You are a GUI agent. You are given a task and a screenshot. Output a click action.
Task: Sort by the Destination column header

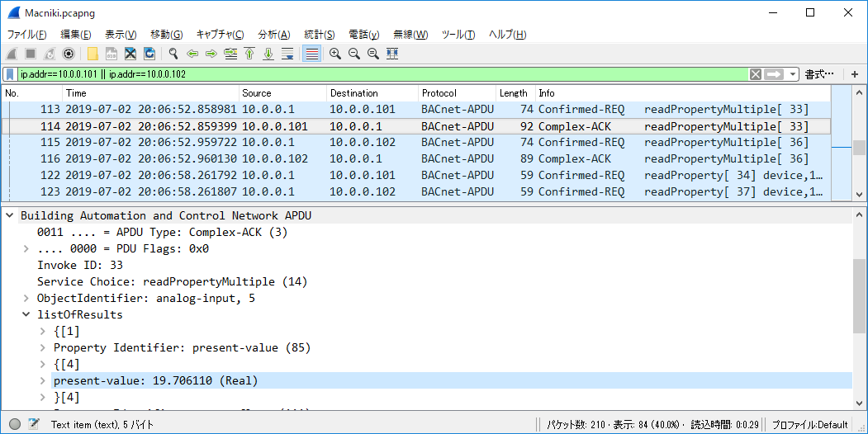tap(372, 93)
